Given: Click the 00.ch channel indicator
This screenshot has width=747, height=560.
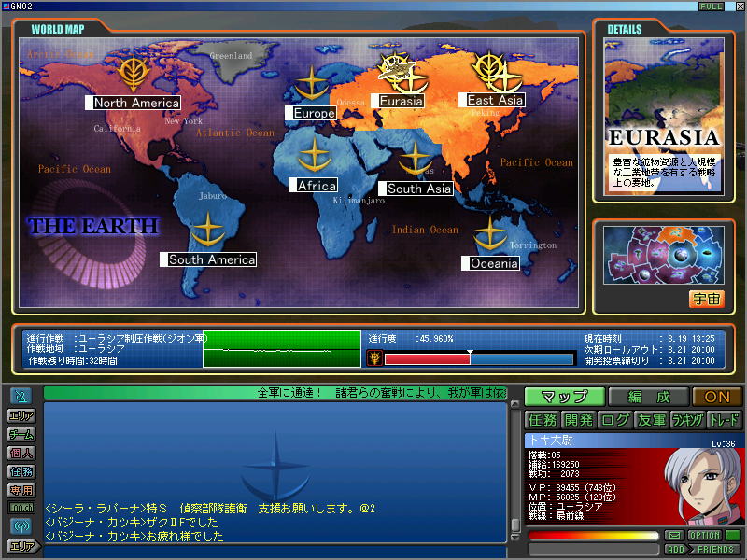Looking at the screenshot, I should tap(21, 508).
